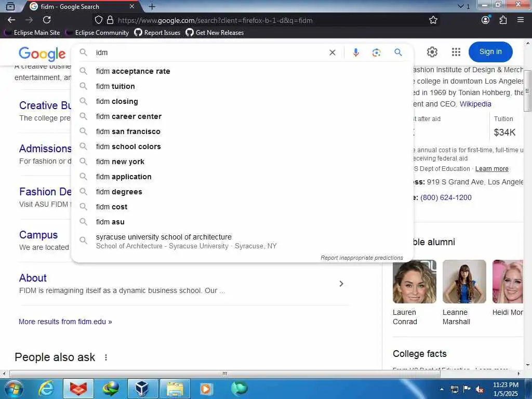Select suggestion fidm closing
The height and width of the screenshot is (399, 532).
click(242, 101)
